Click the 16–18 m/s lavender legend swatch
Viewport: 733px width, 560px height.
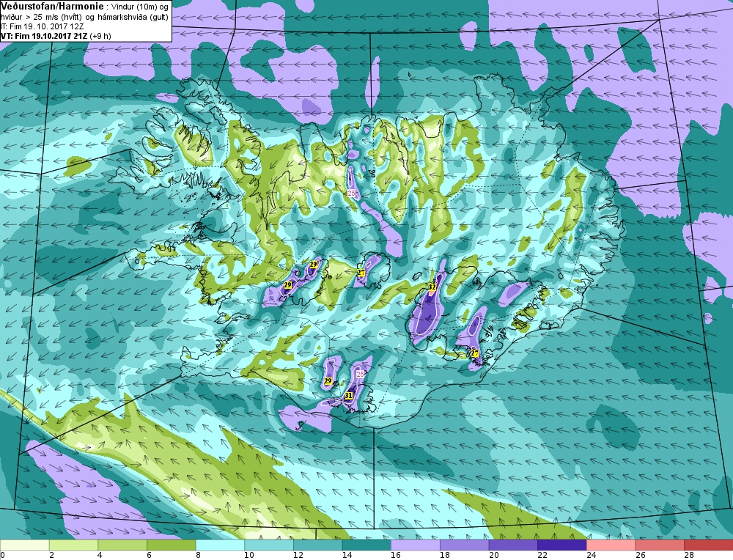pos(416,545)
